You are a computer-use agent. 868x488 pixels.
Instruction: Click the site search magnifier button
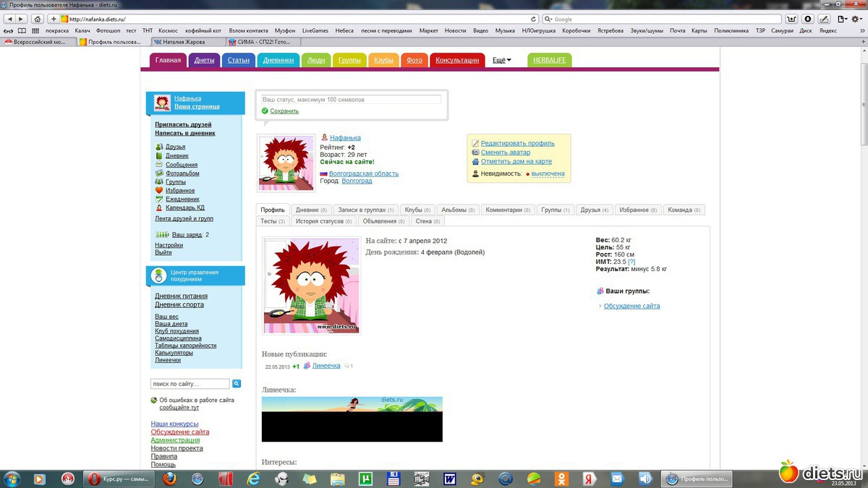tap(237, 384)
